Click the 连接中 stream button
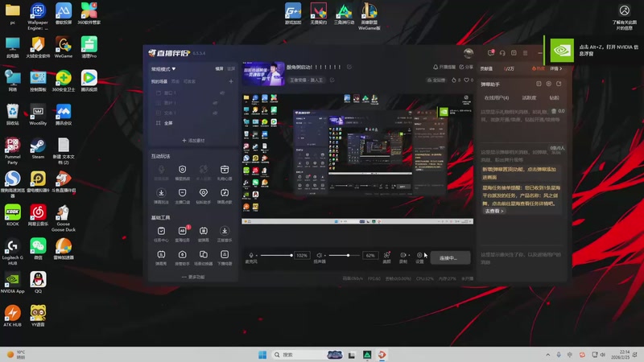 point(450,257)
